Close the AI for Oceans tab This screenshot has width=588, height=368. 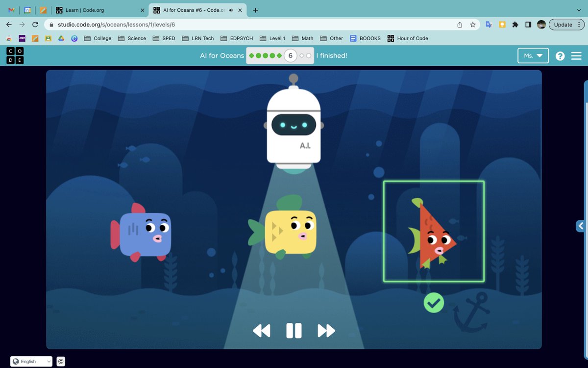[240, 10]
